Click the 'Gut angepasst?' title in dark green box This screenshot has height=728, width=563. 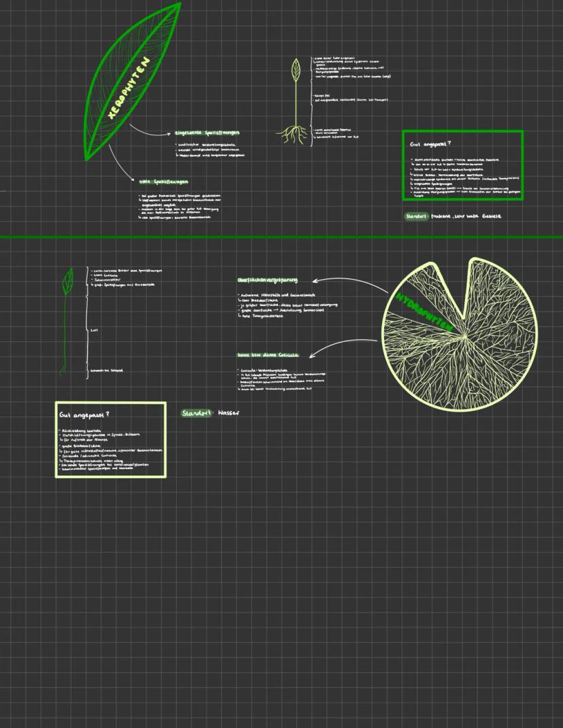[430, 144]
